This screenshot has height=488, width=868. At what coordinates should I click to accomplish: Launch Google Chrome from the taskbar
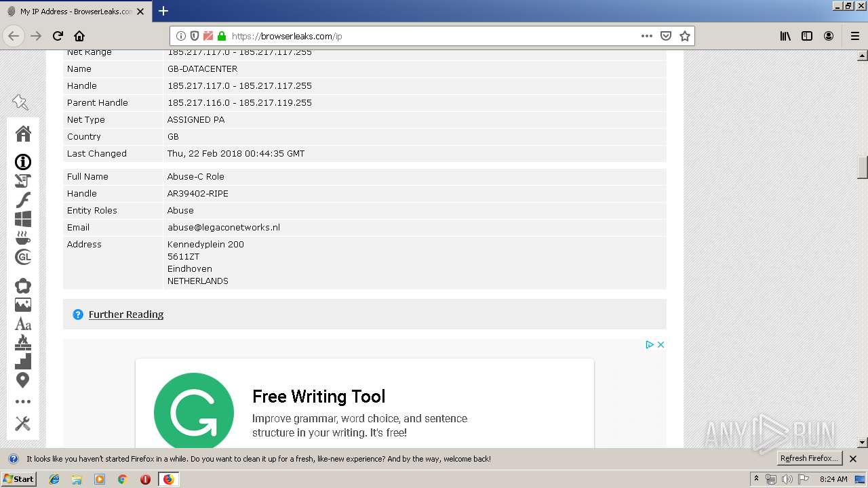click(x=122, y=479)
